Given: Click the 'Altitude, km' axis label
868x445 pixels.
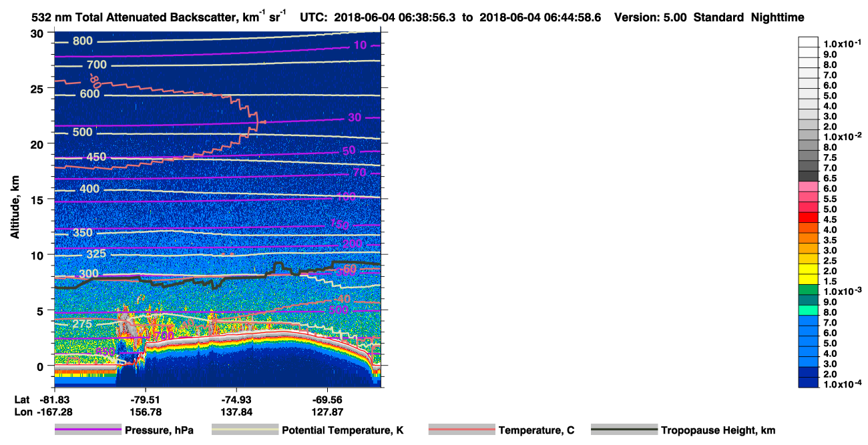Looking at the screenshot, I should (15, 209).
